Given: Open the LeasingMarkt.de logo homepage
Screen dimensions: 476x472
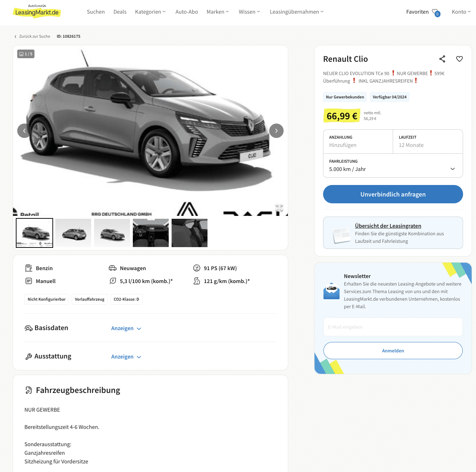Looking at the screenshot, I should [x=37, y=11].
